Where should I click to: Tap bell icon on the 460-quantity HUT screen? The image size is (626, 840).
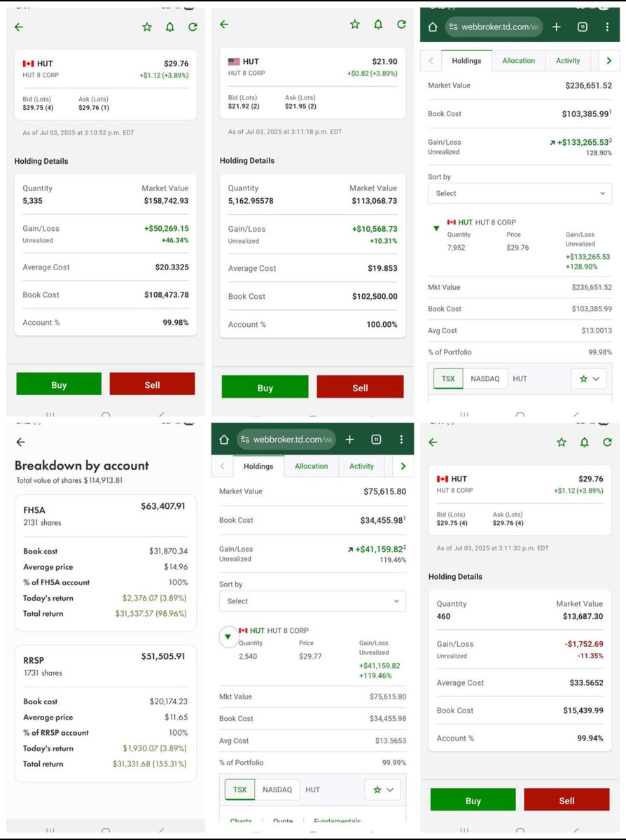[x=585, y=442]
